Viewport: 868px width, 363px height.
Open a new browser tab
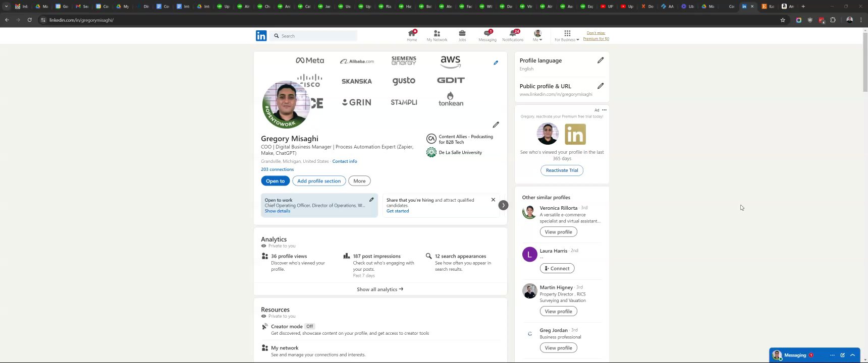[803, 7]
